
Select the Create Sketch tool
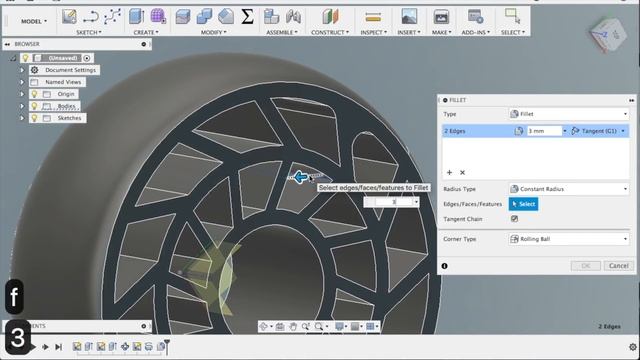click(69, 17)
